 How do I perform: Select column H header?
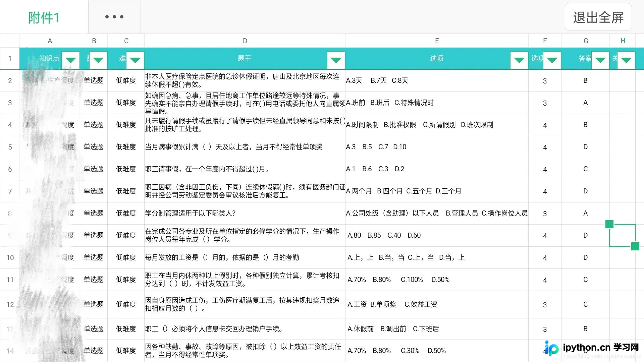click(623, 41)
